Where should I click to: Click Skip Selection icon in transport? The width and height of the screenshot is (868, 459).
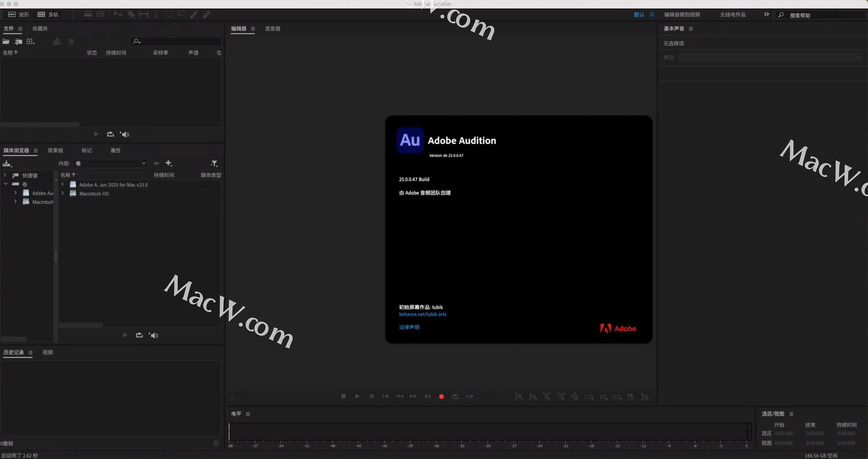469,396
